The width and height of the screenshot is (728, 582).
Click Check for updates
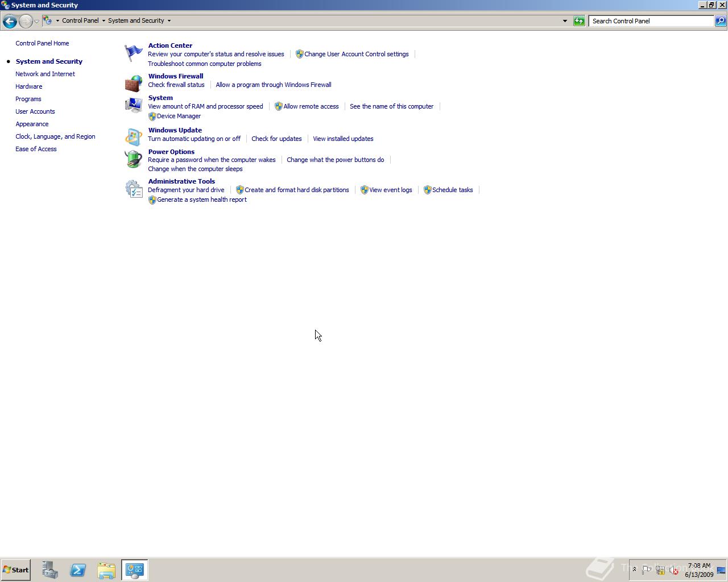[x=276, y=139]
